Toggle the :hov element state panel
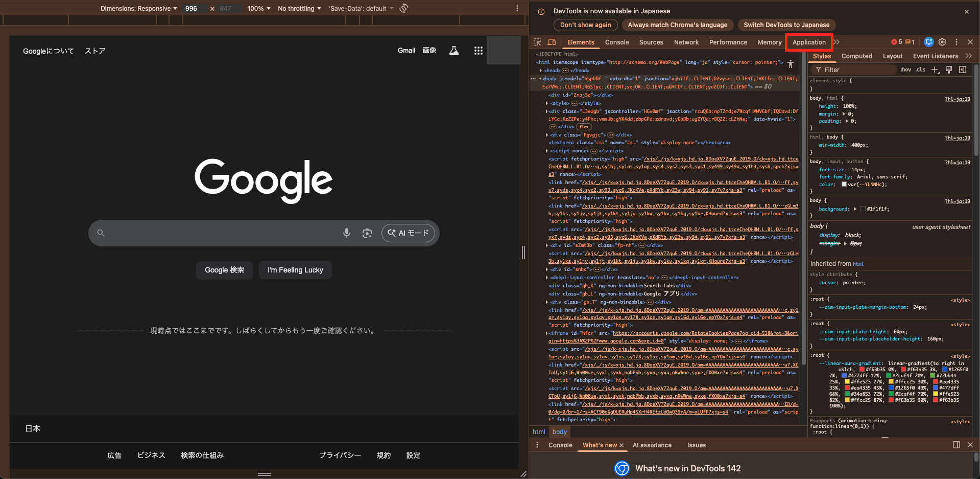The image size is (980, 479). coord(905,70)
